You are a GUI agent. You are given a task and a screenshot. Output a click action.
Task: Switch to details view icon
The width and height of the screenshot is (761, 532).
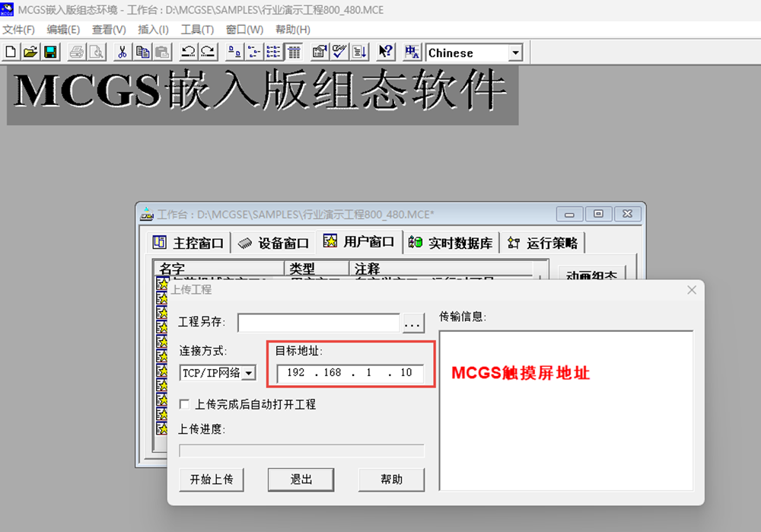294,52
